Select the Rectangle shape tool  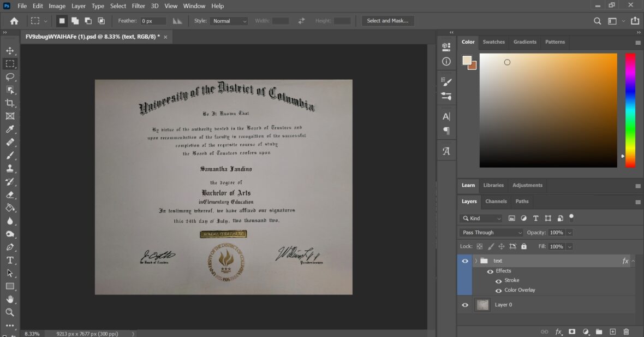click(x=10, y=286)
